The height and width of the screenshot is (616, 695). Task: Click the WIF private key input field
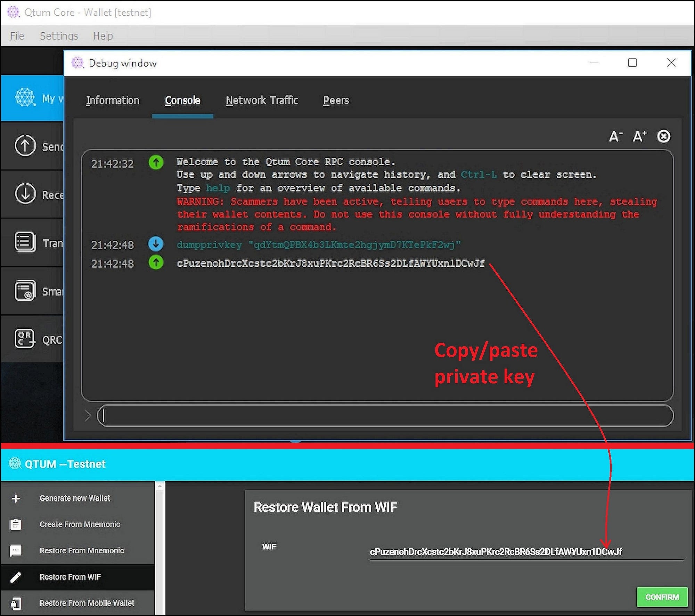click(x=526, y=552)
